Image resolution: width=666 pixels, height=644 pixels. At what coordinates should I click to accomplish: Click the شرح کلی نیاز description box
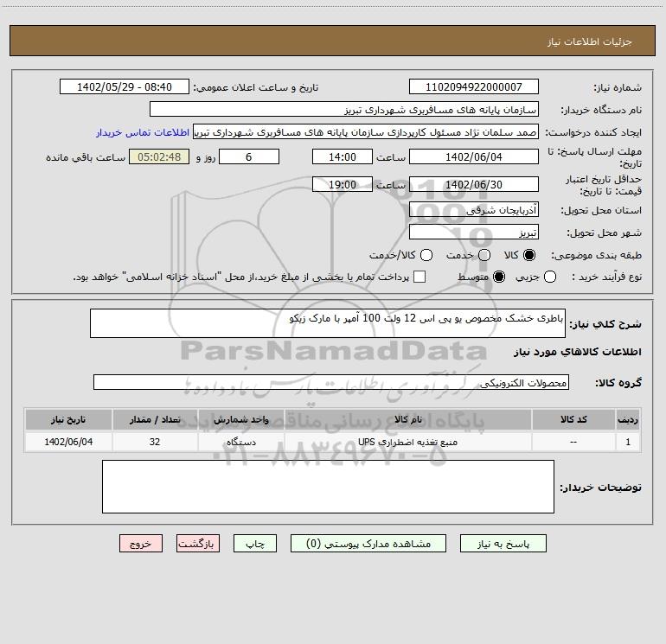click(328, 323)
